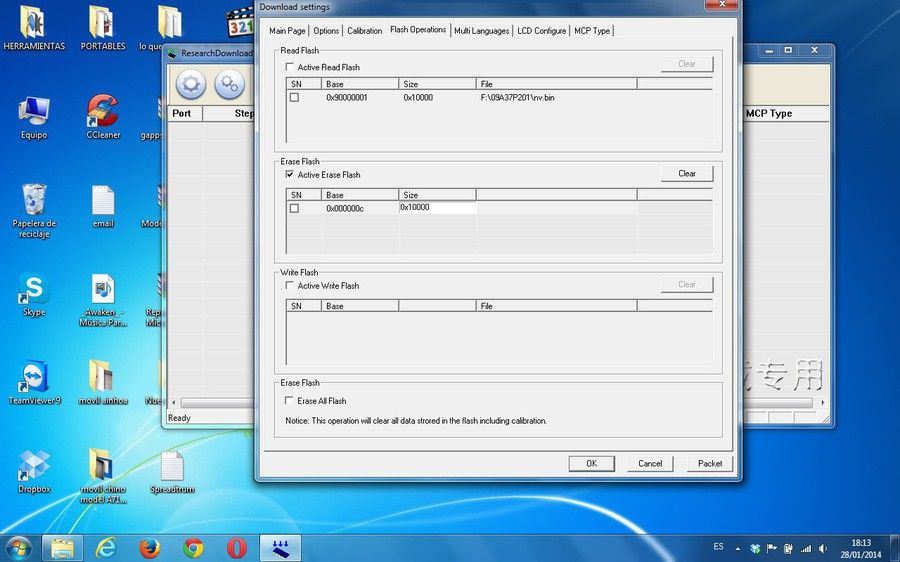Click the Dropbox system tray icon

click(x=756, y=549)
